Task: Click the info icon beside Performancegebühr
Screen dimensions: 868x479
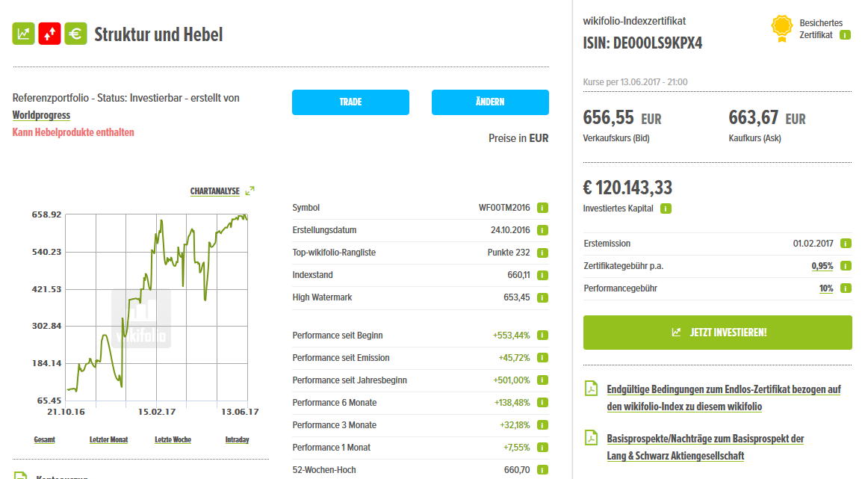Action: point(845,287)
